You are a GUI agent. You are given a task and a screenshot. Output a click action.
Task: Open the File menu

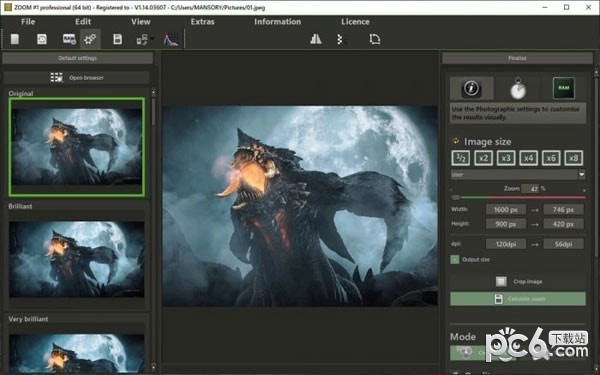[28, 22]
